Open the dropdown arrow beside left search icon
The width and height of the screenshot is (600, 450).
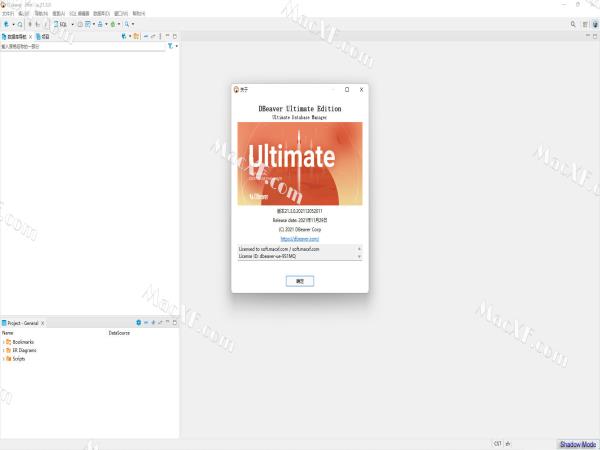tap(133, 24)
